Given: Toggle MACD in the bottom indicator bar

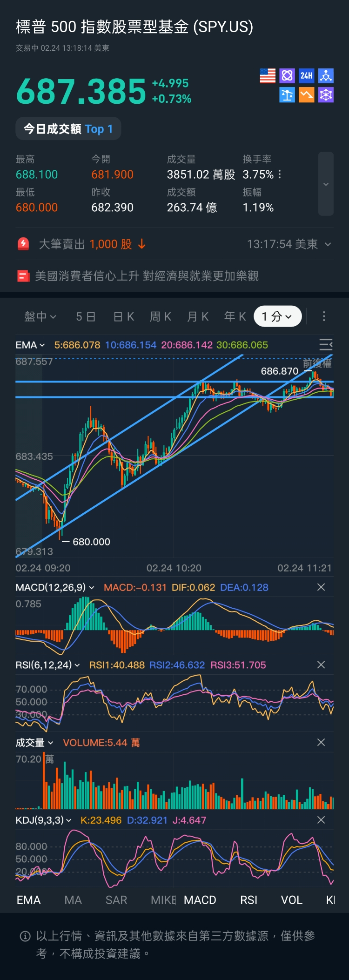Looking at the screenshot, I should click(200, 900).
